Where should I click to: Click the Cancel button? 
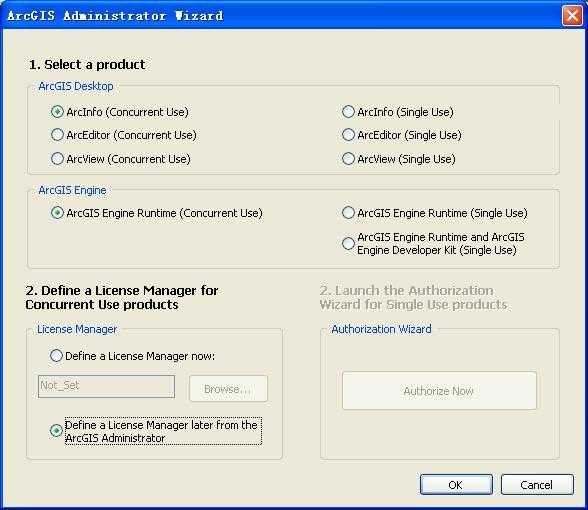coord(537,485)
